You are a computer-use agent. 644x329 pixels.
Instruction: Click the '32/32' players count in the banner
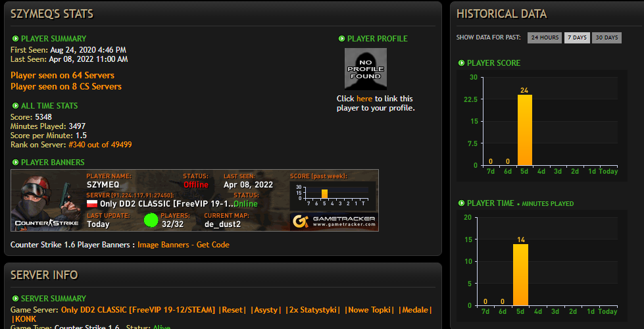pos(172,224)
